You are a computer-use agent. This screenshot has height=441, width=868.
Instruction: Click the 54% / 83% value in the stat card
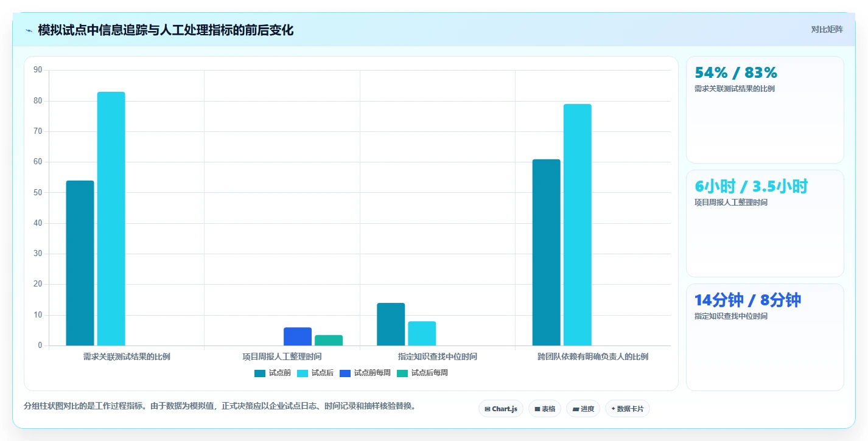click(x=736, y=73)
